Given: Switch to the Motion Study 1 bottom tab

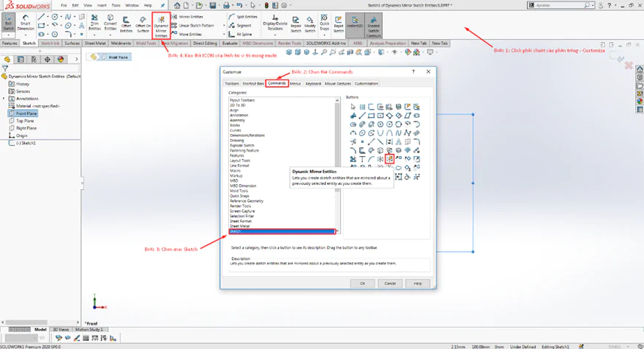Looking at the screenshot, I should (x=90, y=329).
